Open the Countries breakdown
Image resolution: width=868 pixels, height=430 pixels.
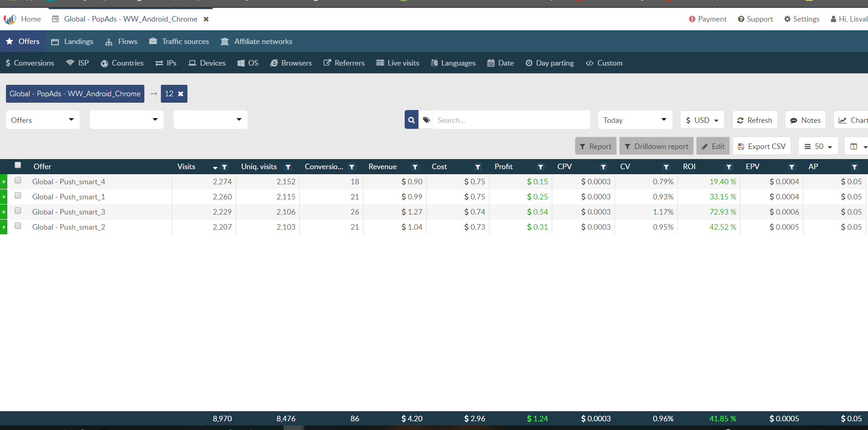pyautogui.click(x=122, y=63)
